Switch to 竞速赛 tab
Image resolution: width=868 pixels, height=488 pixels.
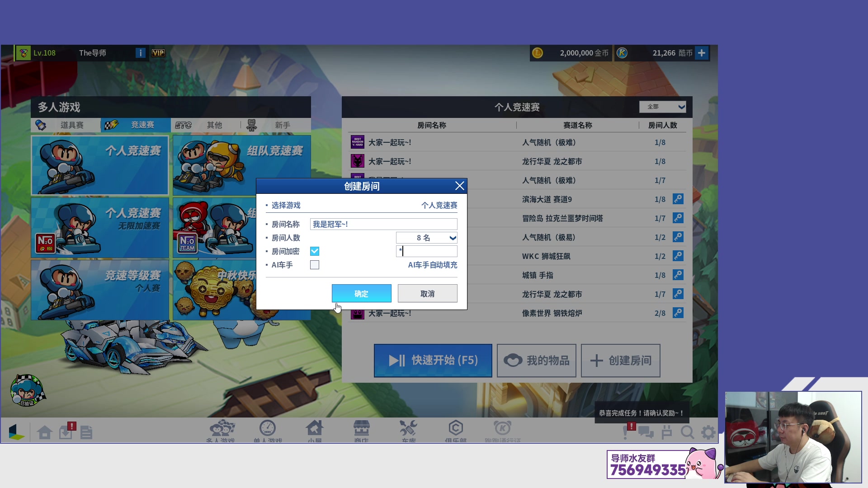point(136,125)
